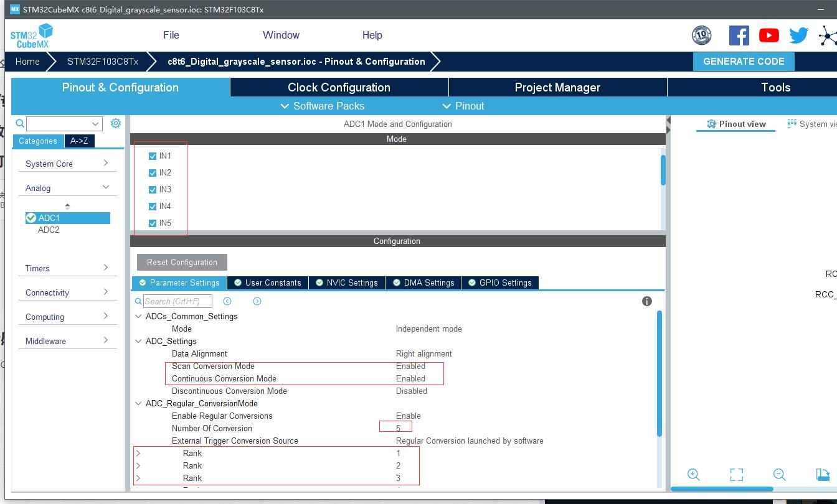Fit pinout view to screen
Image resolution: width=837 pixels, height=504 pixels.
tap(737, 474)
